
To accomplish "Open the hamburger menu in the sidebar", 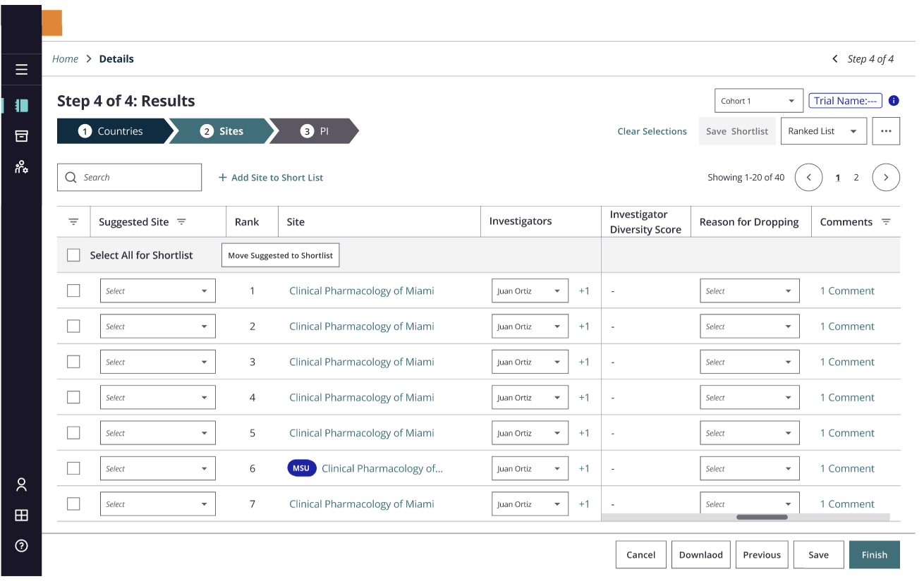I will [x=21, y=69].
